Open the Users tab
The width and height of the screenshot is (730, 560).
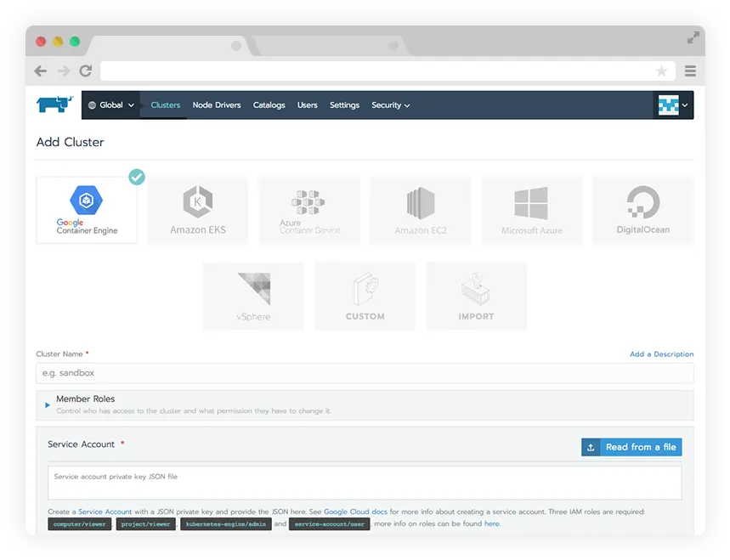point(308,105)
